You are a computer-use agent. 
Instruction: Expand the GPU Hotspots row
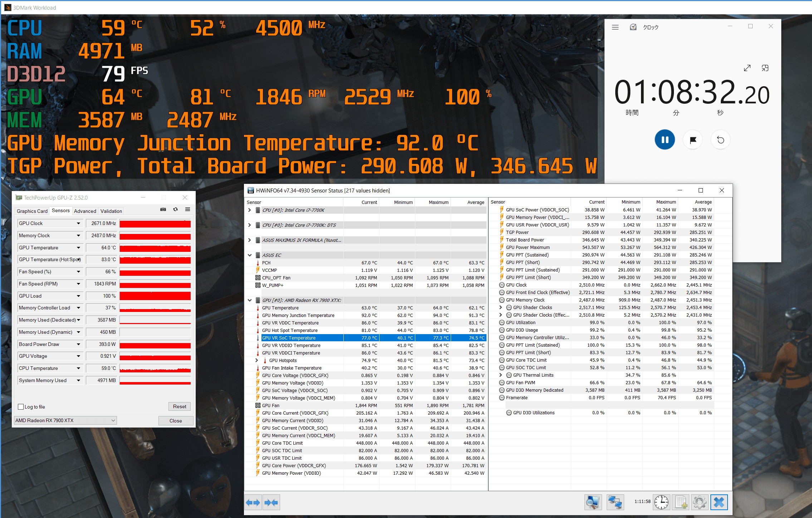(257, 360)
